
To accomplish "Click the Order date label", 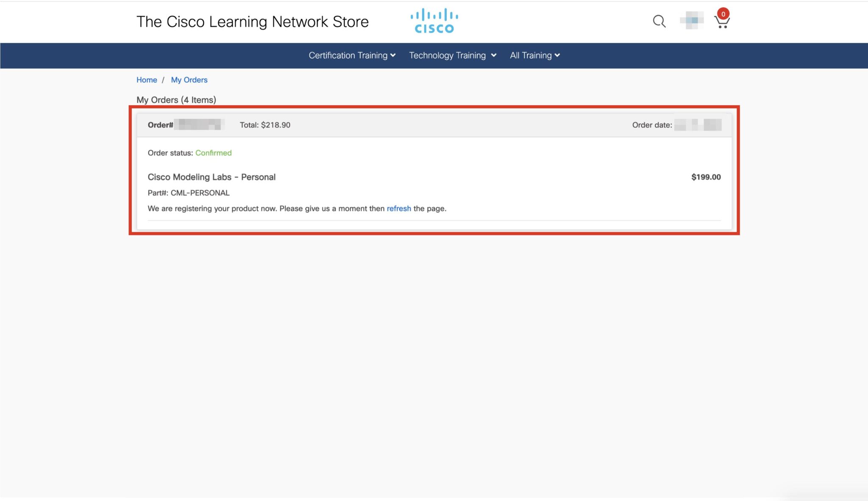I will [652, 125].
